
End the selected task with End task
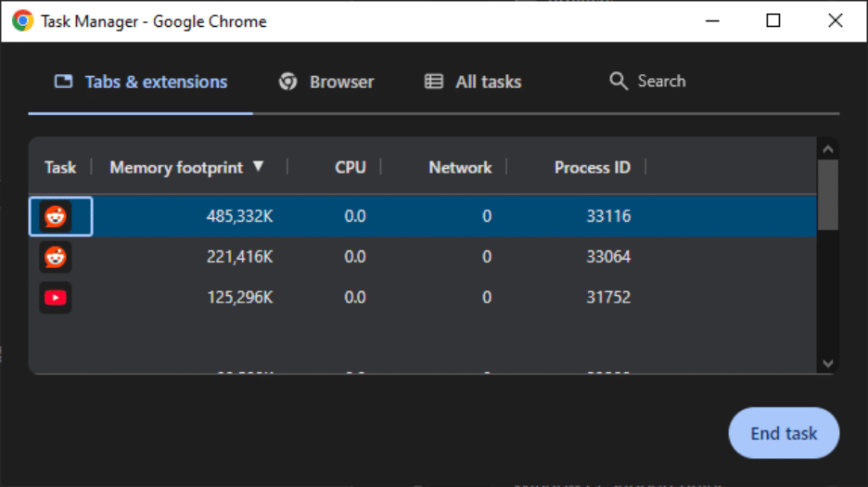point(784,433)
